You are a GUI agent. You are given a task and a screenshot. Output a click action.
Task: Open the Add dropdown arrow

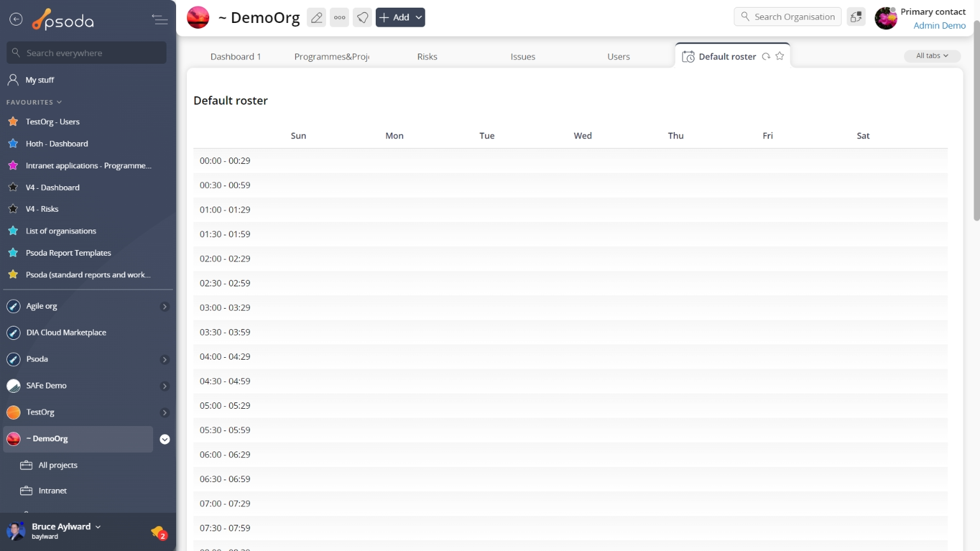419,17
